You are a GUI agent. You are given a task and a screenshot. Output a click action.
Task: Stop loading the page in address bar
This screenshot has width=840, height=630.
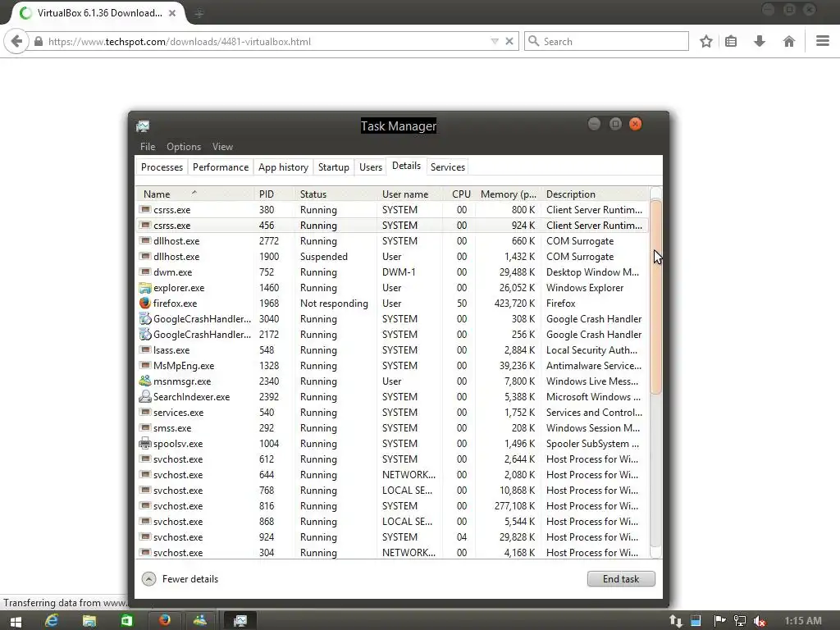point(509,41)
